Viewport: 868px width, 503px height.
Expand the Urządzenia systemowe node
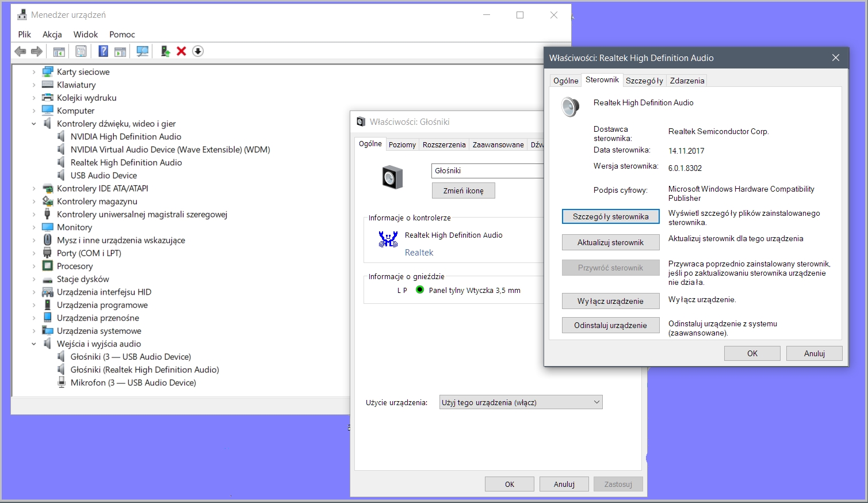coord(34,331)
